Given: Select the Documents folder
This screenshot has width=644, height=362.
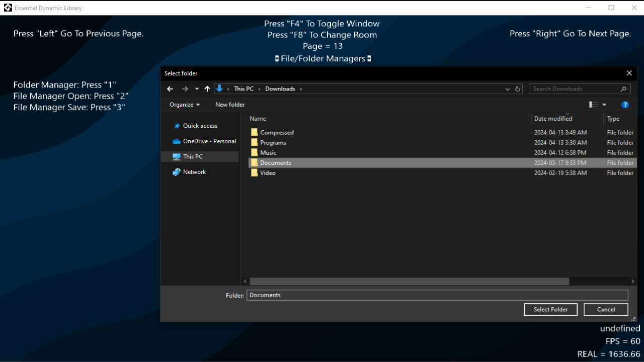Looking at the screenshot, I should [275, 162].
